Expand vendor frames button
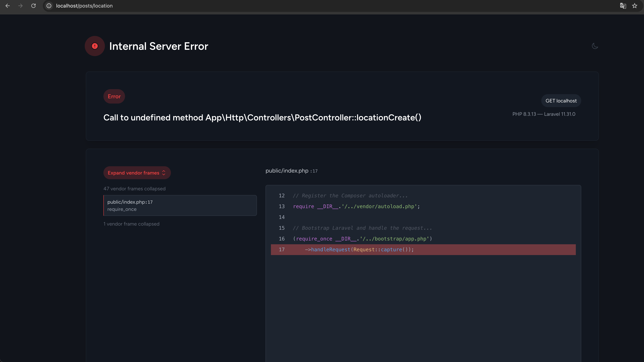 (133, 173)
